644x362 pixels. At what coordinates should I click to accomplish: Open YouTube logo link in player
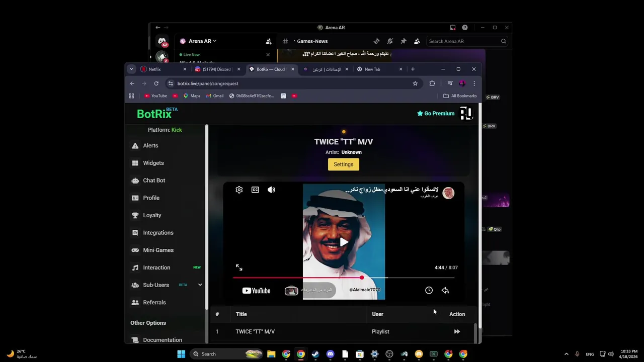256,291
